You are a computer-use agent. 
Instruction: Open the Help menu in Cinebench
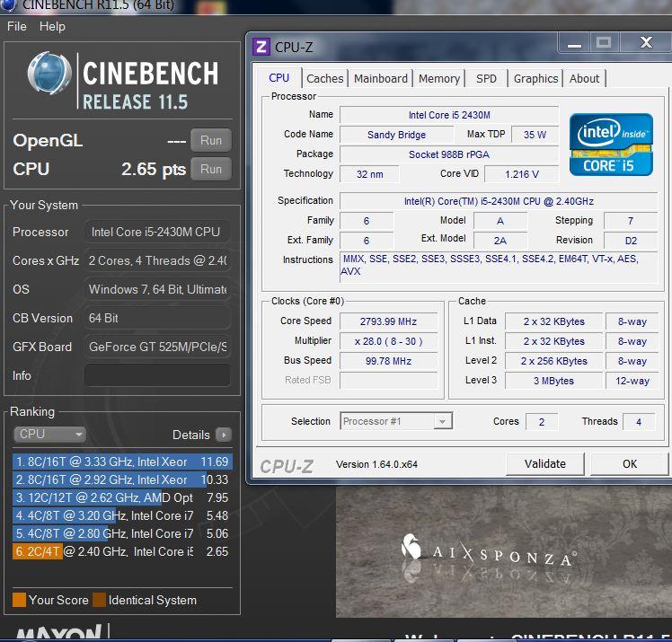pos(52,27)
